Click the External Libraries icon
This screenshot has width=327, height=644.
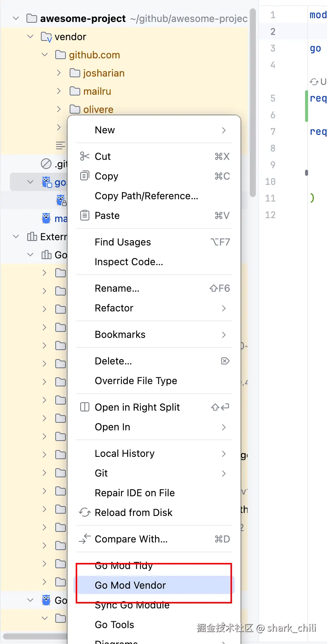[x=32, y=237]
